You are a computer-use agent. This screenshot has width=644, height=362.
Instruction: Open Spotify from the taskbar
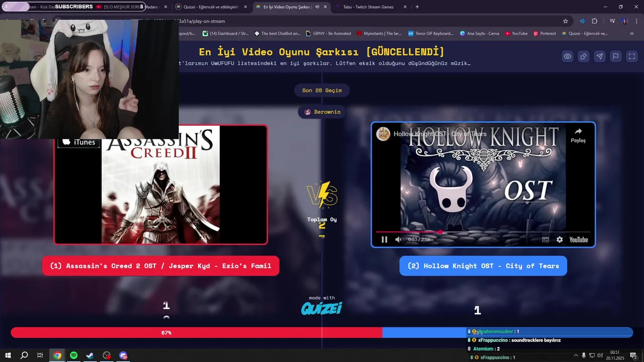click(x=74, y=355)
